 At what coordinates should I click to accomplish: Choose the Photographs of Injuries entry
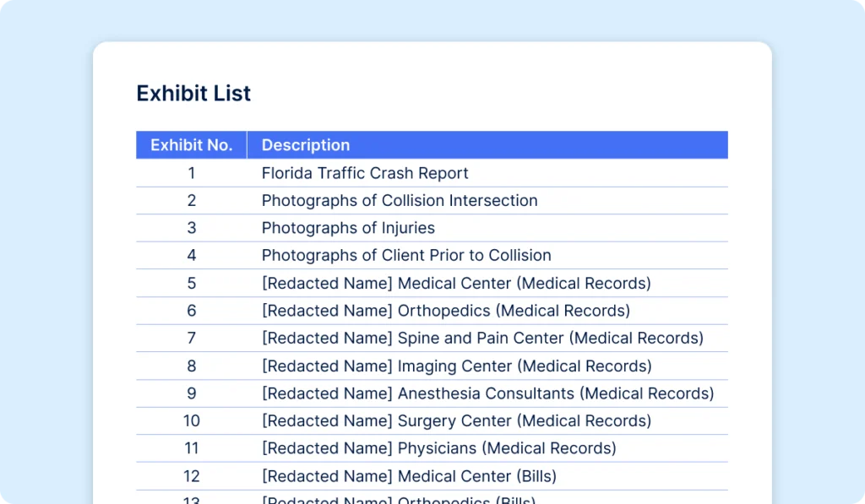(x=348, y=228)
